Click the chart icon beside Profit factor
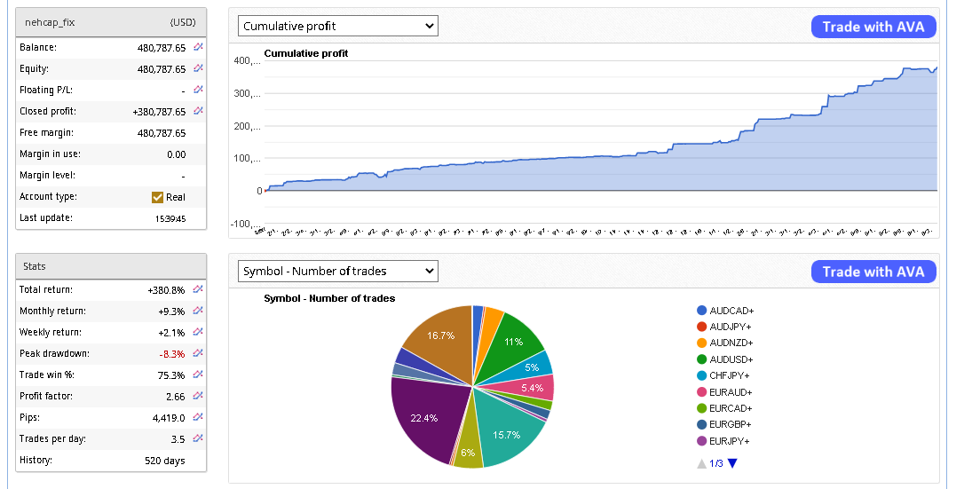The image size is (980, 489). click(198, 396)
